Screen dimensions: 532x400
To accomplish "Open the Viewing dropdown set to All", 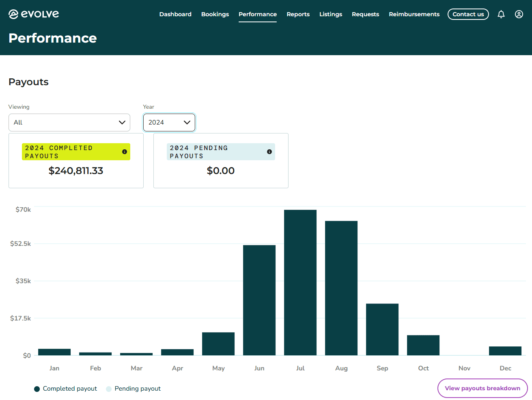I will [69, 123].
